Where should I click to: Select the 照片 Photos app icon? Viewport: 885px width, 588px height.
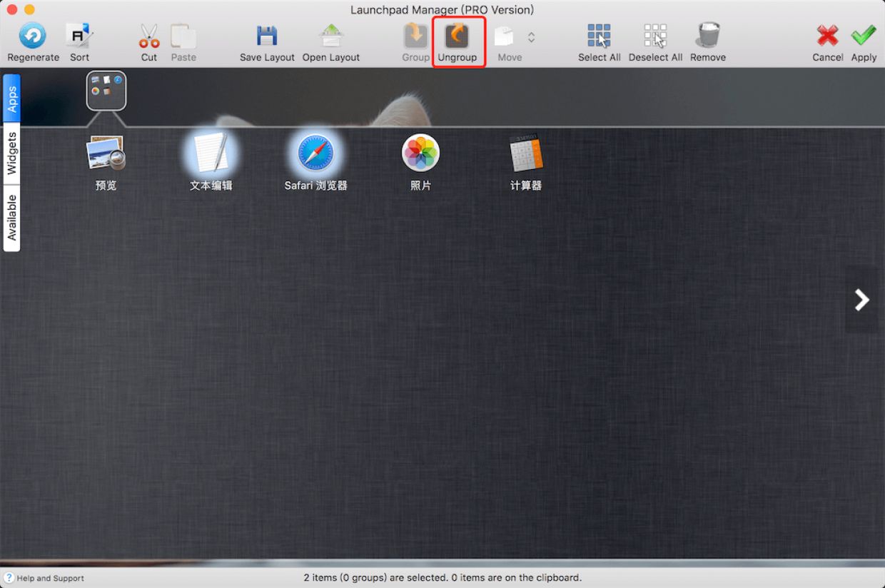pyautogui.click(x=421, y=153)
